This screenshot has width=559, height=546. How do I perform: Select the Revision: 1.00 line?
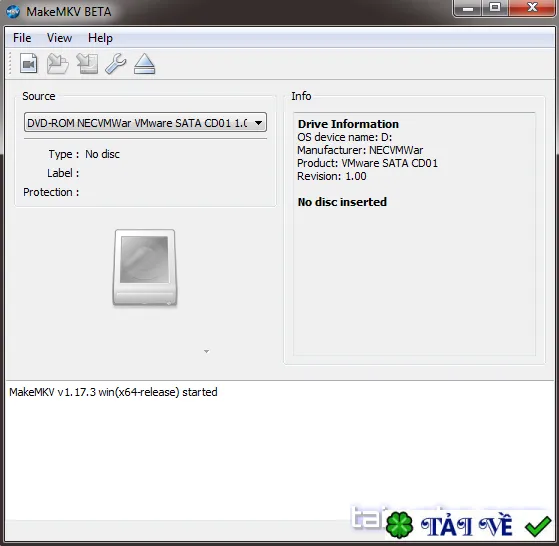coord(332,176)
